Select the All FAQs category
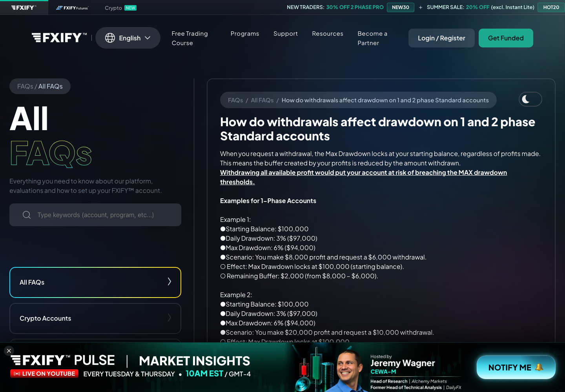 click(95, 282)
